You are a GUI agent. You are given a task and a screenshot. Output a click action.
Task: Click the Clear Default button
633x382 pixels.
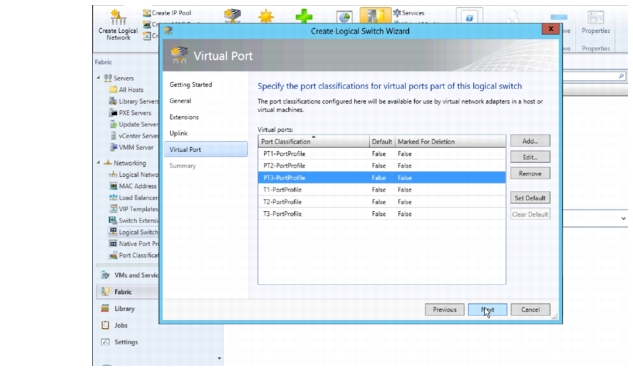530,214
